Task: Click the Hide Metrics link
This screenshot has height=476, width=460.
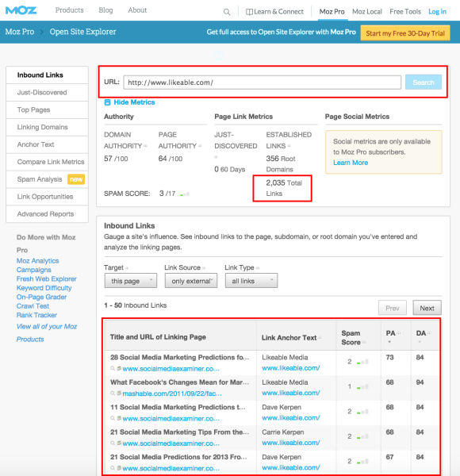Action: 134,102
